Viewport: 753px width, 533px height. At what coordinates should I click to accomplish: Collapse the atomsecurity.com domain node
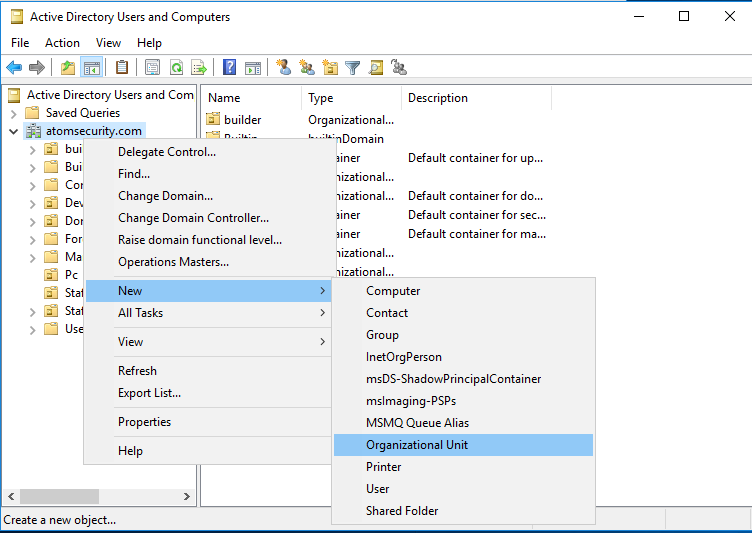[x=14, y=131]
